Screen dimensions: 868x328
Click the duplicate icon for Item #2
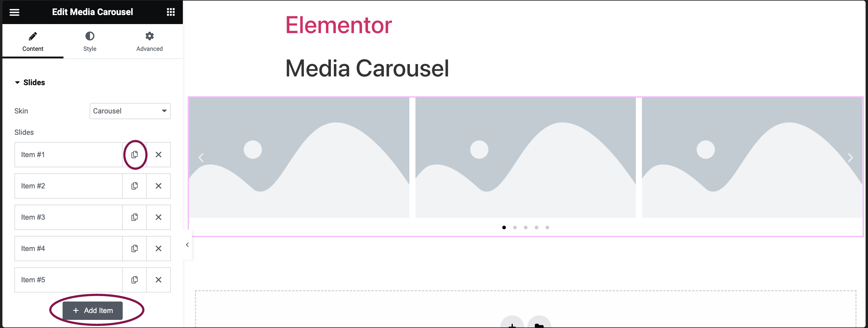pos(134,186)
